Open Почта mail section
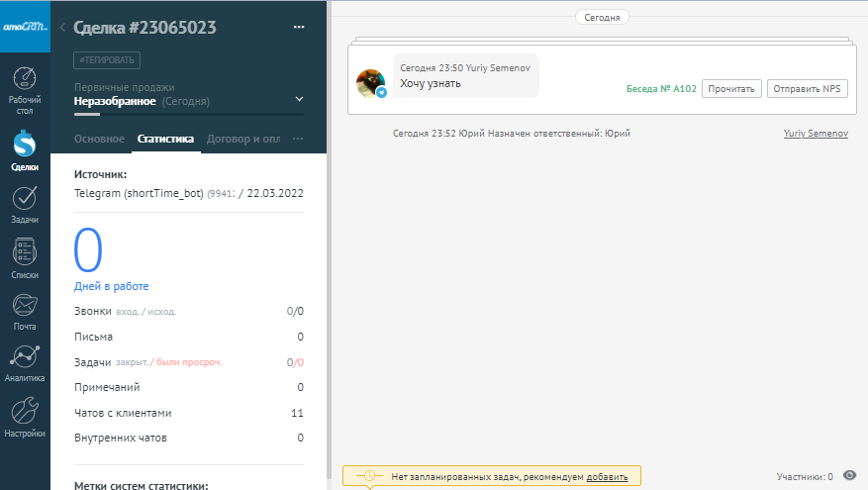This screenshot has width=868, height=490. (x=25, y=312)
